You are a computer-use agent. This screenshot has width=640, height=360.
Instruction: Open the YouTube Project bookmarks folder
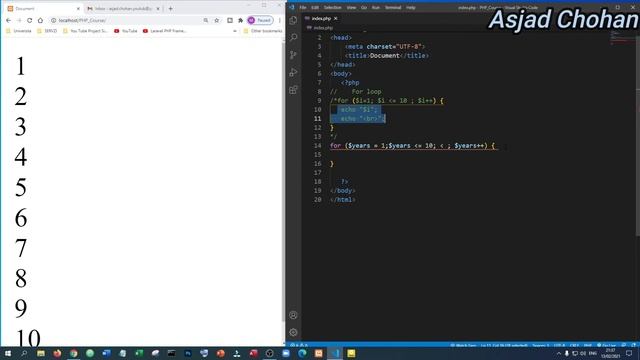pyautogui.click(x=85, y=31)
